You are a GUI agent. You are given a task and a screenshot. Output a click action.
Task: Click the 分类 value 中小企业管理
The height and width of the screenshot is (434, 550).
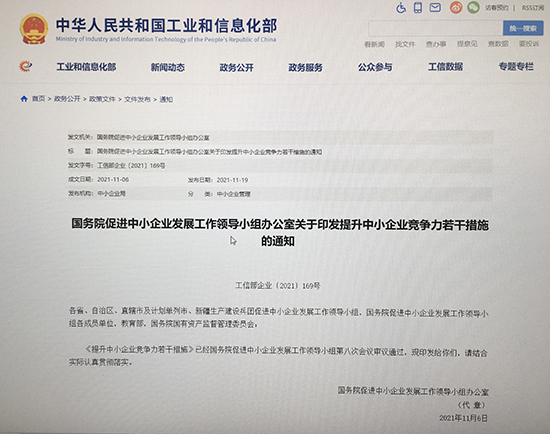(234, 194)
